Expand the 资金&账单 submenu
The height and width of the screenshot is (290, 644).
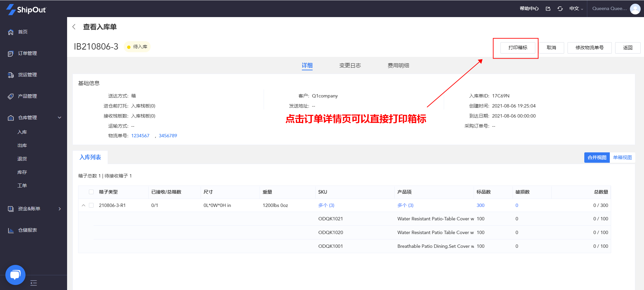click(60, 209)
